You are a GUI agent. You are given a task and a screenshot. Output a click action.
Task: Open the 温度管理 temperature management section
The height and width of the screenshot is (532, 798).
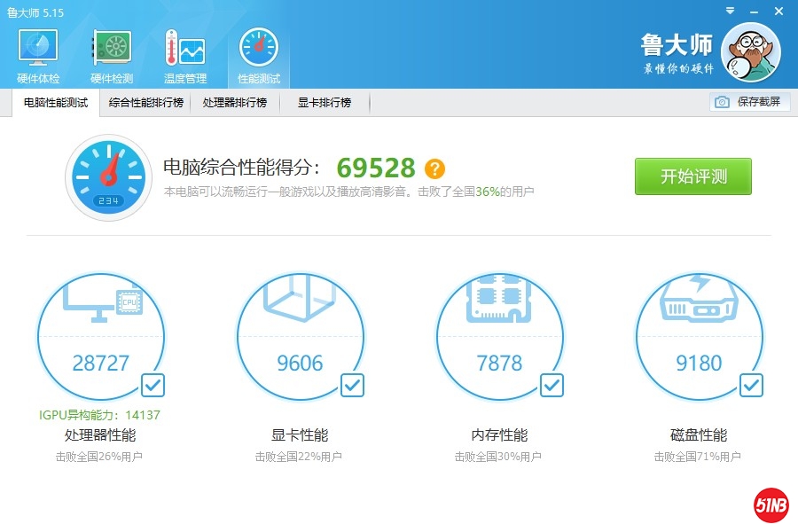click(184, 56)
